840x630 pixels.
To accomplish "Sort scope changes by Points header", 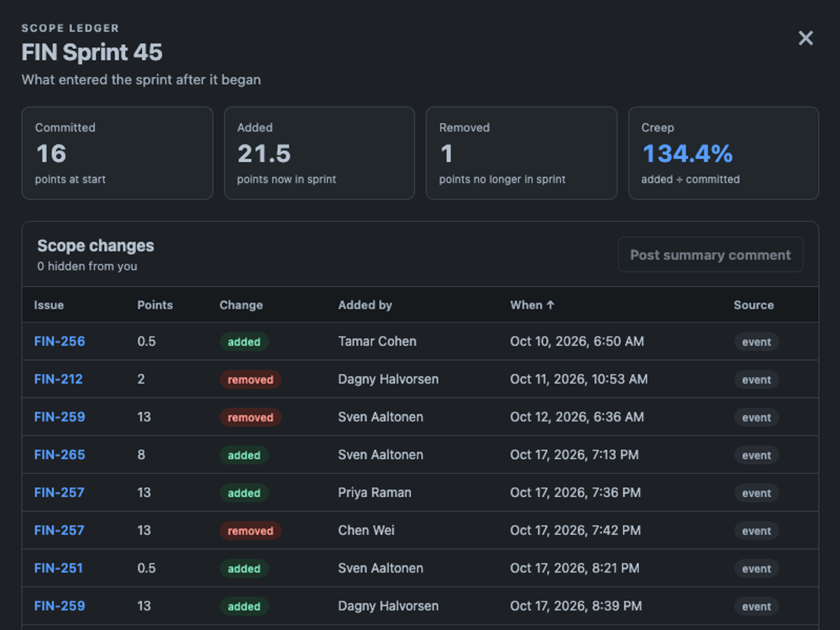I will pos(155,305).
